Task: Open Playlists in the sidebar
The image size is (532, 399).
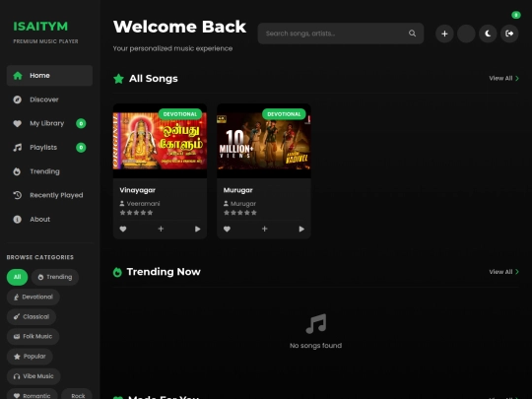Action: point(49,147)
